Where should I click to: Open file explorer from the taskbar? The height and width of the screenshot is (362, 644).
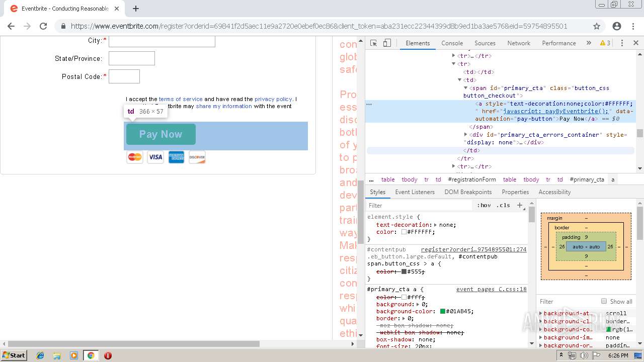57,355
